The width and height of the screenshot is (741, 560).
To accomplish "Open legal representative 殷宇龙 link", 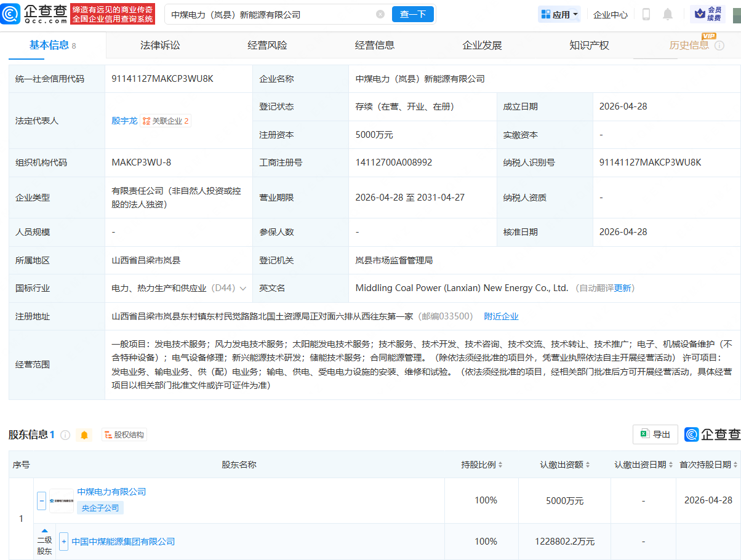I will 124,121.
